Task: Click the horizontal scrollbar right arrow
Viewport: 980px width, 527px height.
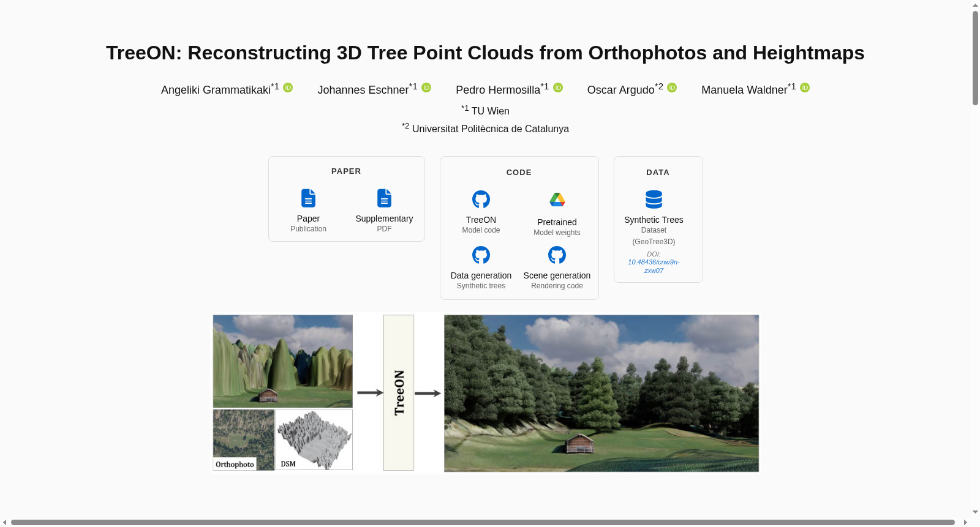Action: 965,522
